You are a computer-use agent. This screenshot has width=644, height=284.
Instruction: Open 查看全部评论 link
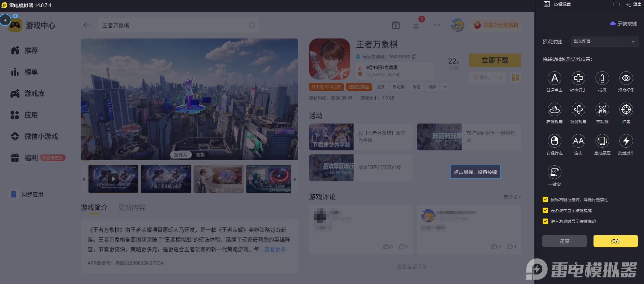[x=414, y=267]
